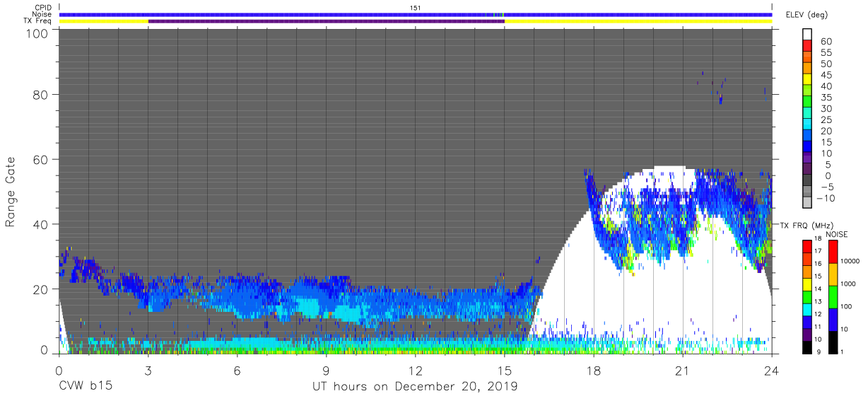The image size is (868, 401).
Task: Click the '3' hour label on x-axis
Action: pos(148,369)
